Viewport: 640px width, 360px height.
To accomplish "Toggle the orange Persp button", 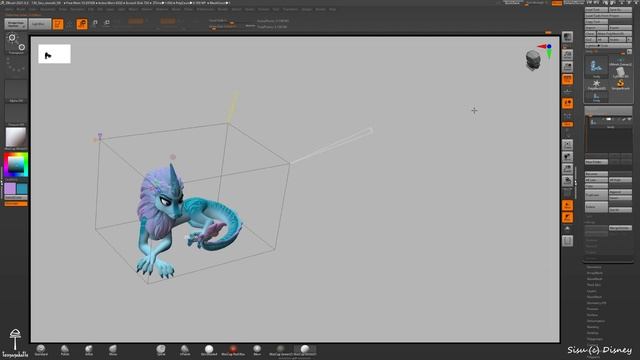I will tap(567, 79).
